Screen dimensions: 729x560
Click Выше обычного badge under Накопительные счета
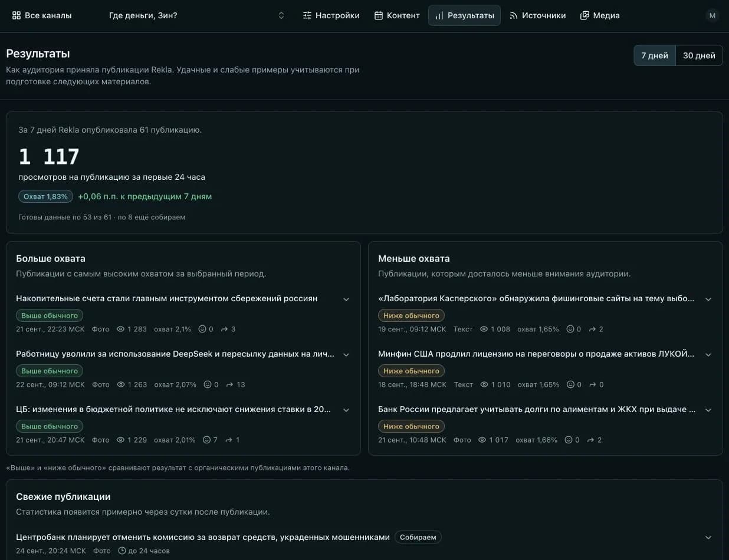tap(50, 315)
